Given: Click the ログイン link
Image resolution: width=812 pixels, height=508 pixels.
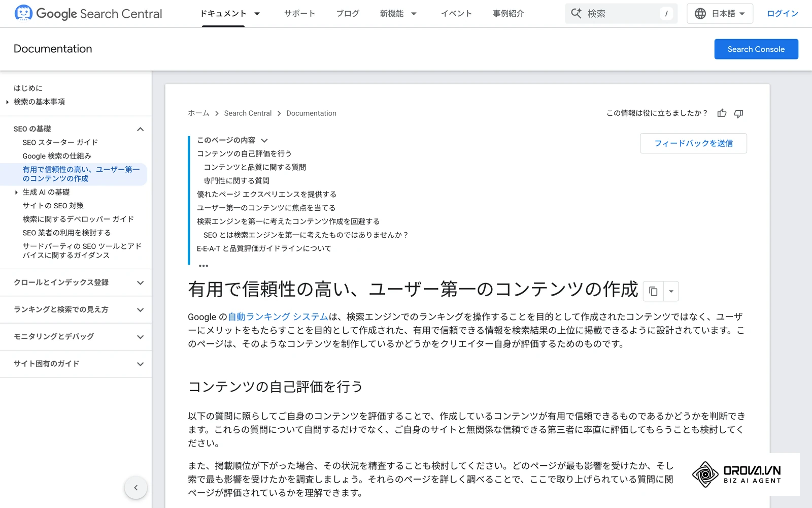Looking at the screenshot, I should [783, 14].
